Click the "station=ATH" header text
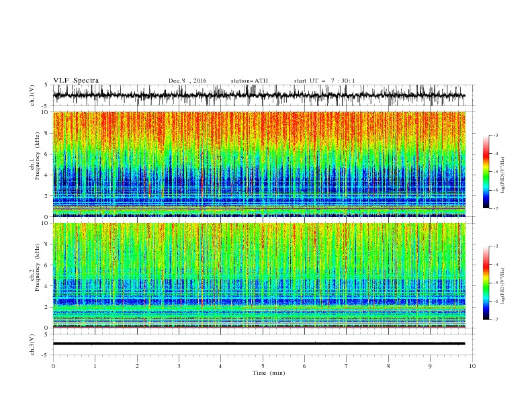This screenshot has height=411, width=532. 249,81
